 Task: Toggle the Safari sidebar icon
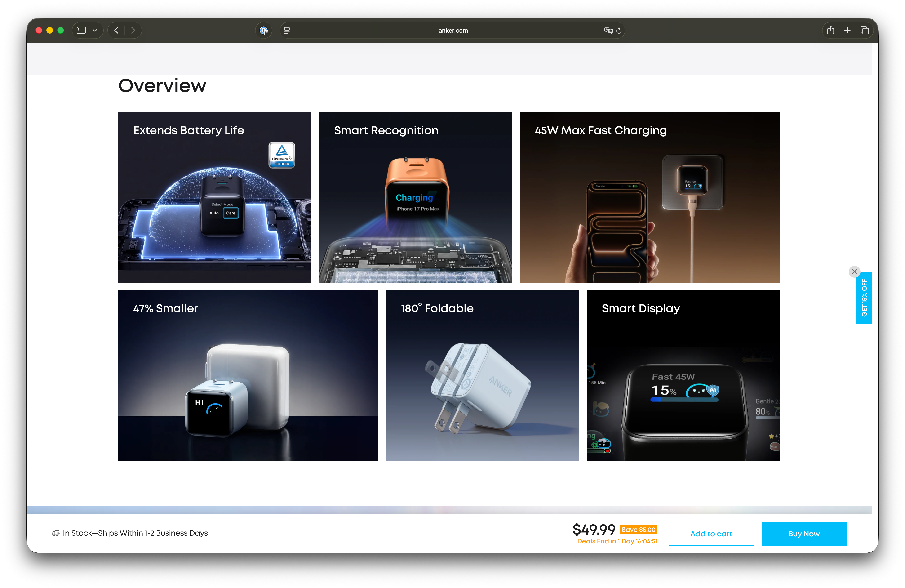coord(81,31)
